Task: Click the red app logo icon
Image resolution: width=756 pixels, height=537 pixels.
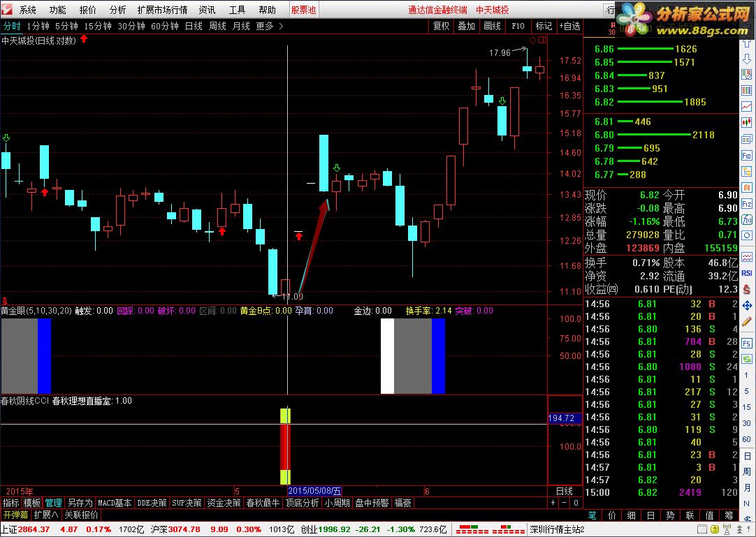Action: point(7,9)
